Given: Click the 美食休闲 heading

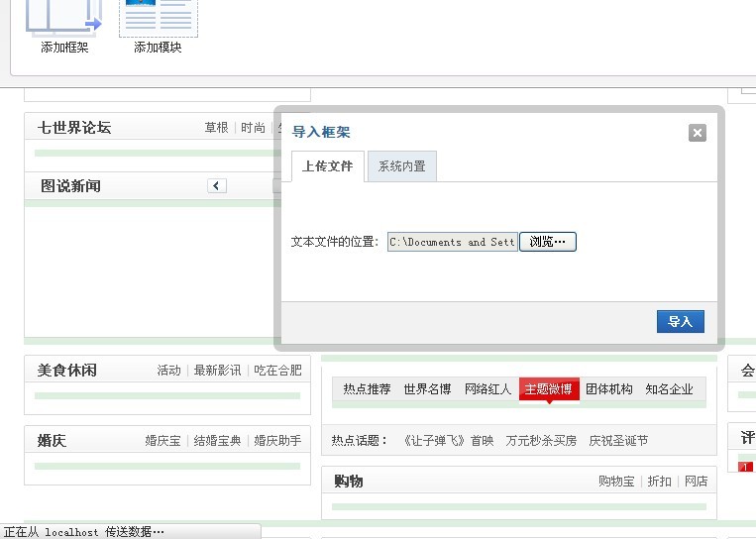Looking at the screenshot, I should [x=67, y=371].
